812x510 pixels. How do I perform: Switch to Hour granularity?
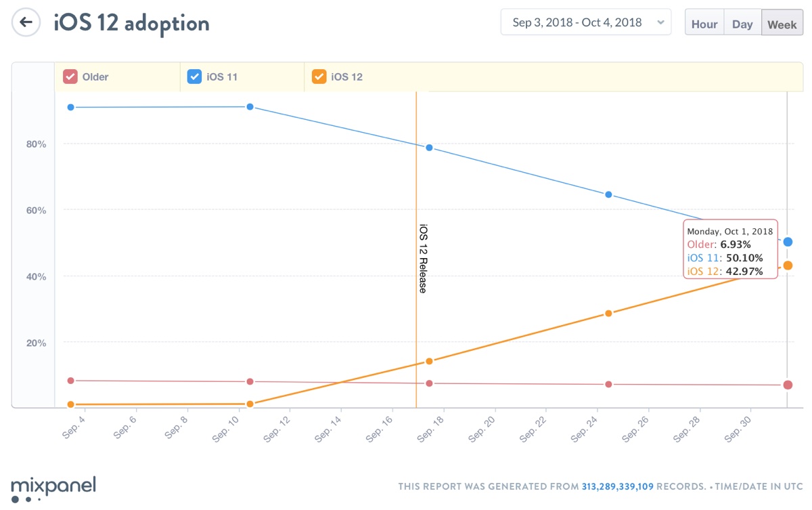(x=704, y=24)
